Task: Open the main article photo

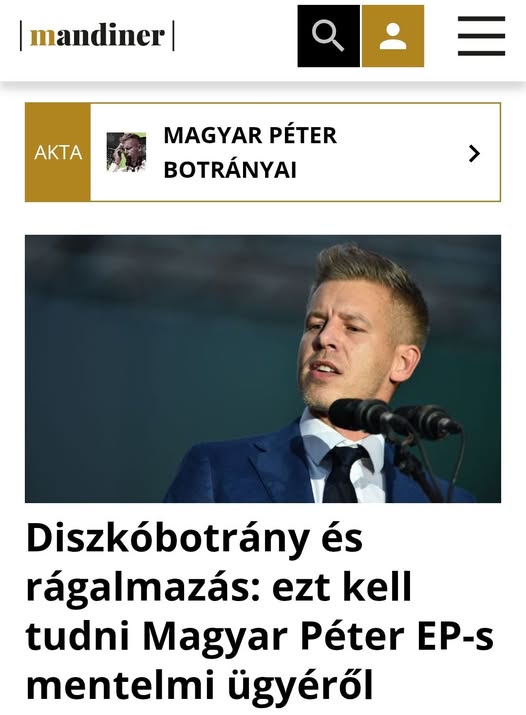Action: click(x=263, y=369)
